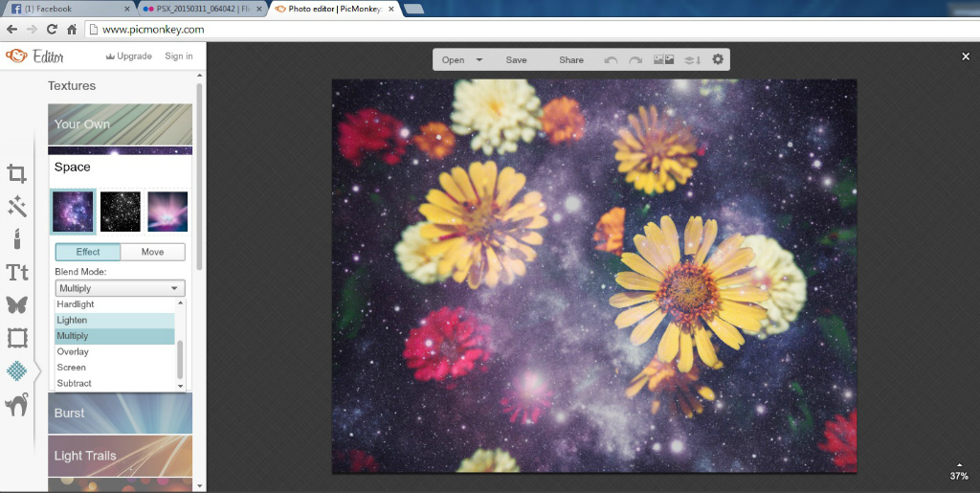
Task: Go to the browser home page
Action: pos(72,30)
